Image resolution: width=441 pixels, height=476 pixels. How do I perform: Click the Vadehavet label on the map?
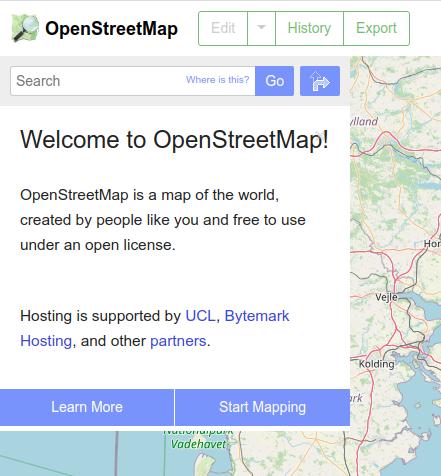pos(198,444)
